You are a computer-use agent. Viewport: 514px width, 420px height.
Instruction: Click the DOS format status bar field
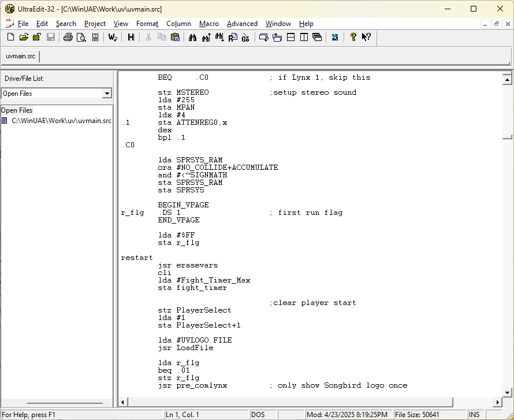[x=263, y=415]
